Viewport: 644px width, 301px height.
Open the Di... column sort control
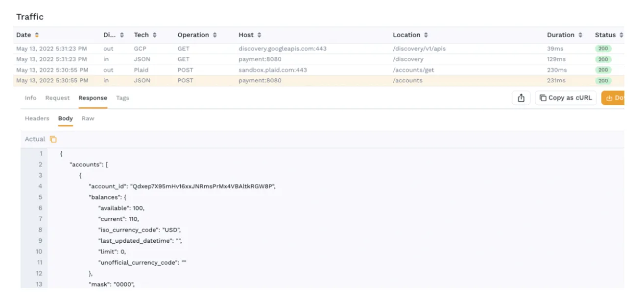122,35
